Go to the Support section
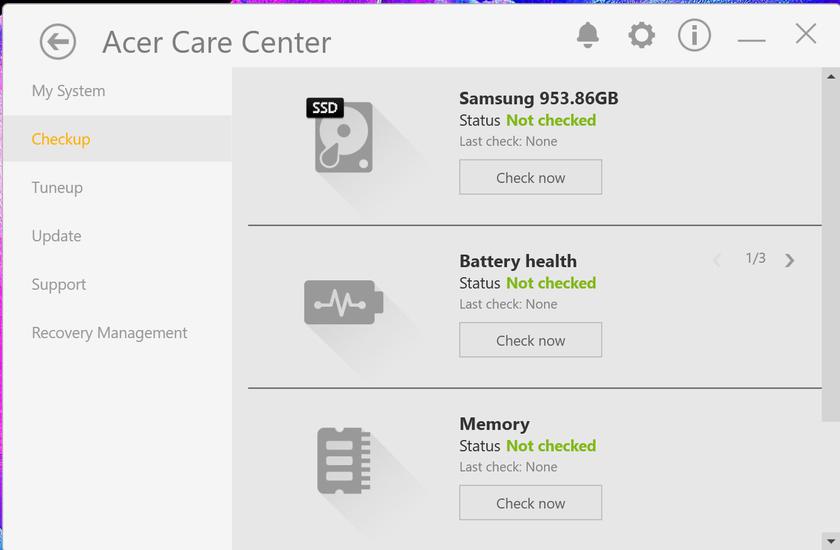This screenshot has height=550, width=840. point(59,285)
